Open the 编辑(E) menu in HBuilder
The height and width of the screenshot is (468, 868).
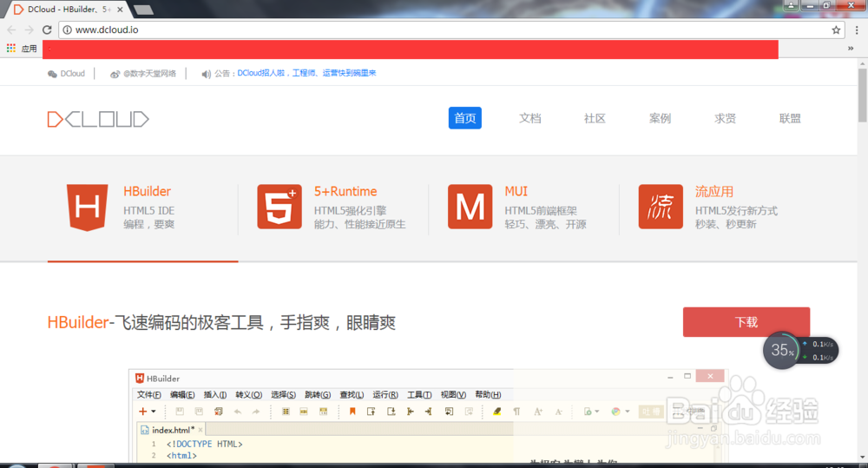[182, 394]
